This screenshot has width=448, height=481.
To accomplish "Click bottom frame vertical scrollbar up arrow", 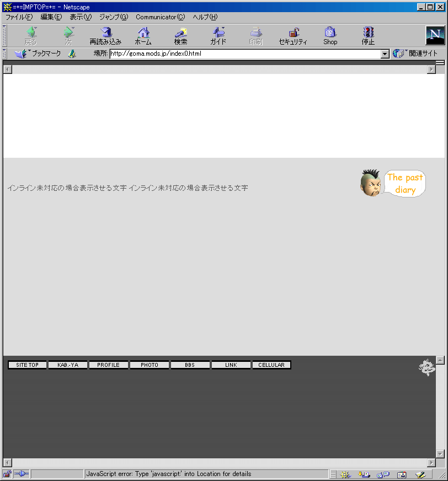I will pos(440,360).
